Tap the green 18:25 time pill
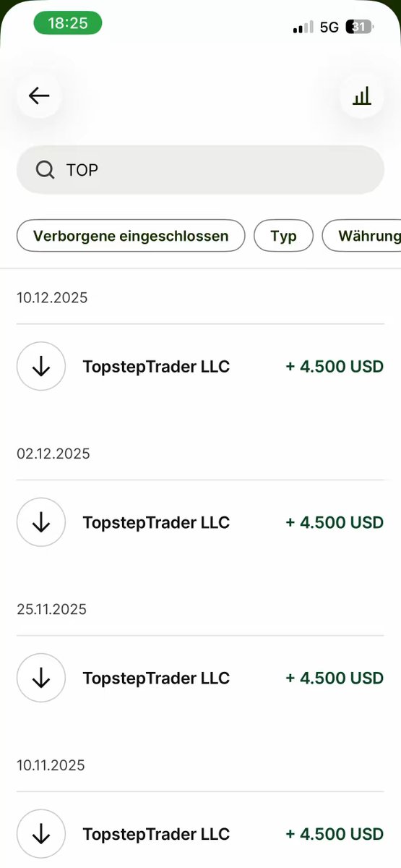Image resolution: width=401 pixels, height=868 pixels. point(68,23)
